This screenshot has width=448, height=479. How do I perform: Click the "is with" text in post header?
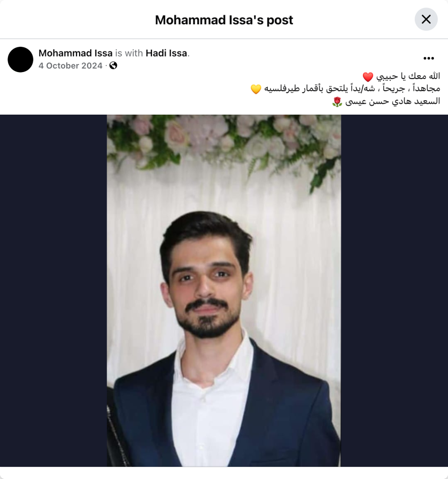129,53
